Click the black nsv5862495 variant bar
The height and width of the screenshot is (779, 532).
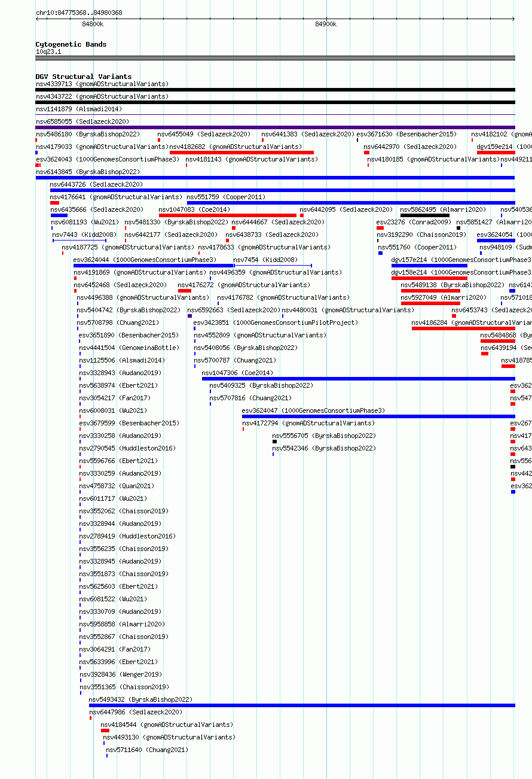[x=425, y=215]
